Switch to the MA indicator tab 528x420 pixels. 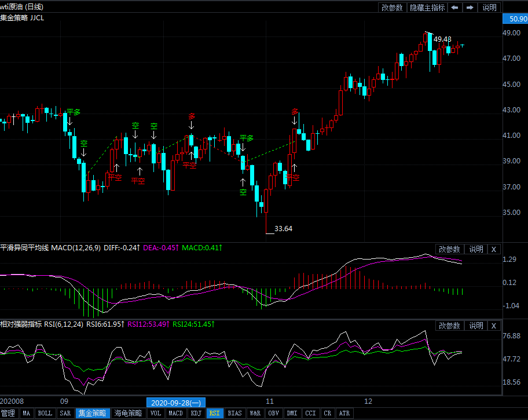(x=26, y=414)
